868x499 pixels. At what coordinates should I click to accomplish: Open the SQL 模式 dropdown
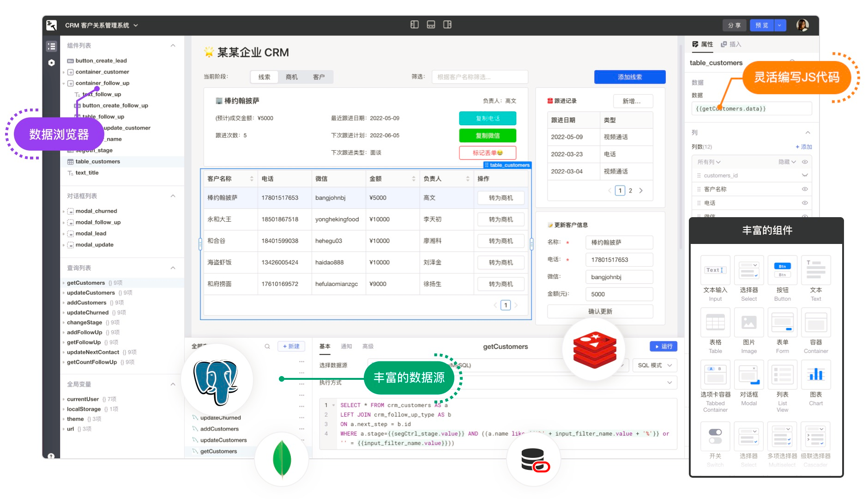point(654,365)
